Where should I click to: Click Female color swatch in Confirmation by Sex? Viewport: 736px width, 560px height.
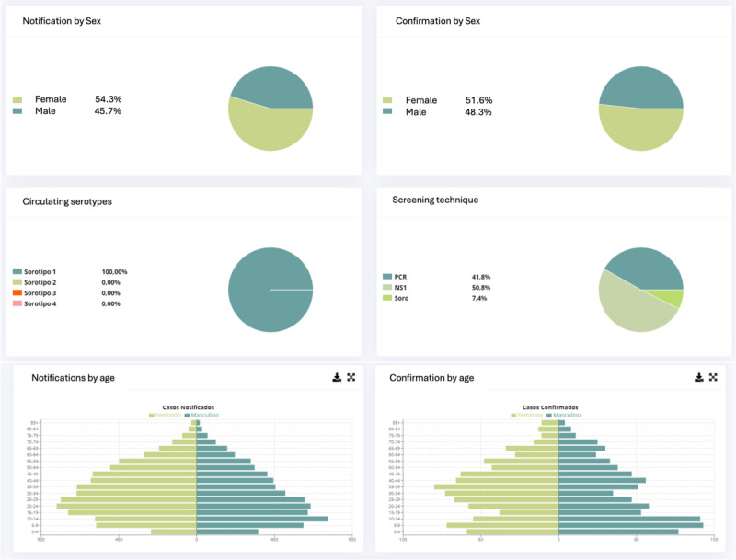(387, 100)
